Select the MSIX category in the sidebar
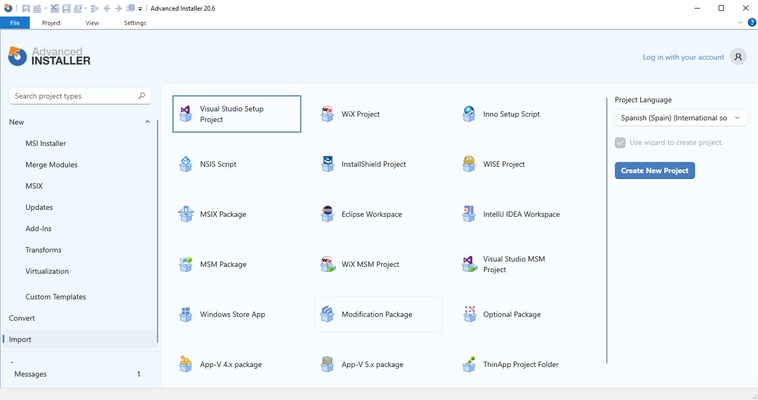Screen dimensions: 758x400 pos(34,186)
